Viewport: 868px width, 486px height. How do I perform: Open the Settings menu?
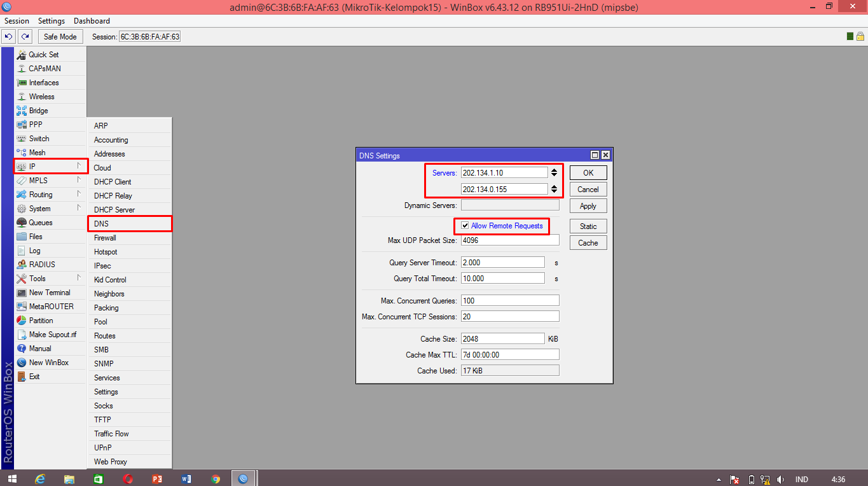52,21
